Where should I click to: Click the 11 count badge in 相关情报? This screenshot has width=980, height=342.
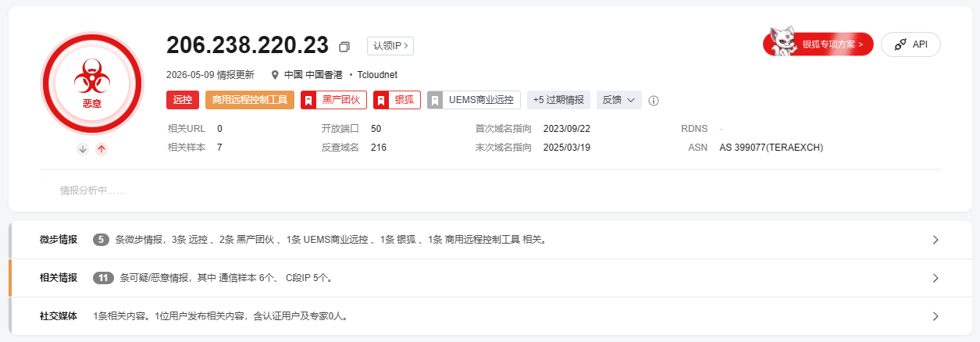click(103, 278)
